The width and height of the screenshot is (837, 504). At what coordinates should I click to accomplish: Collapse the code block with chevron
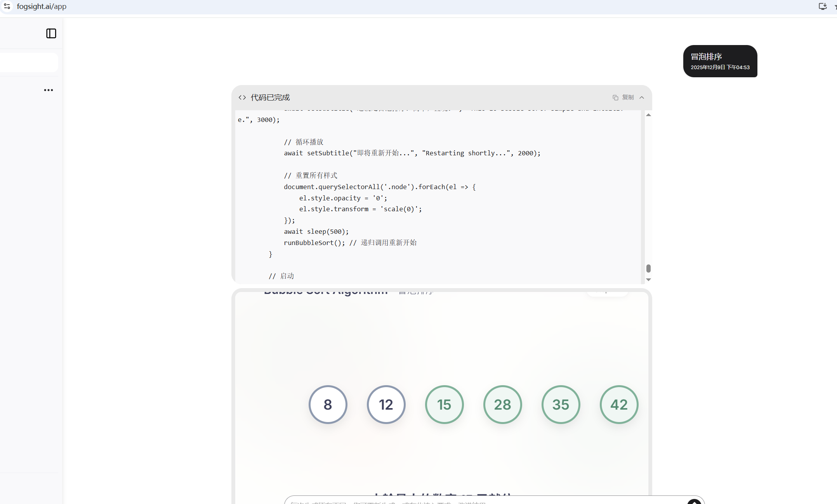tap(642, 97)
